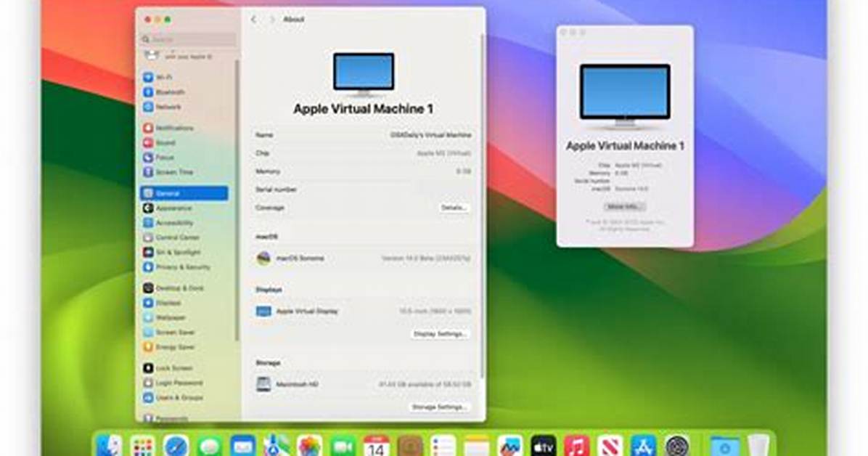Open Notes from the Dock
Screen dimensions: 868x456
point(477,446)
